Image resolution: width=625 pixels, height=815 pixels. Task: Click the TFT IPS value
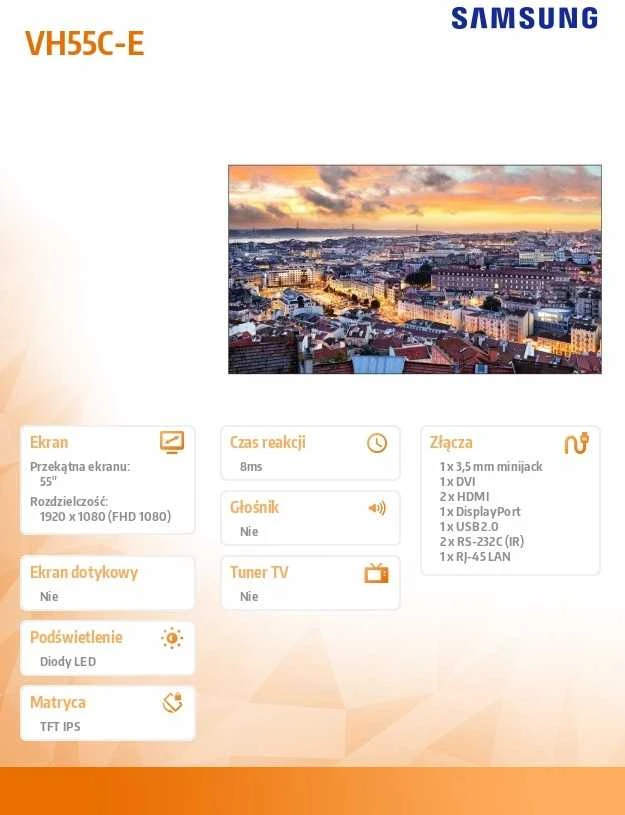60,727
